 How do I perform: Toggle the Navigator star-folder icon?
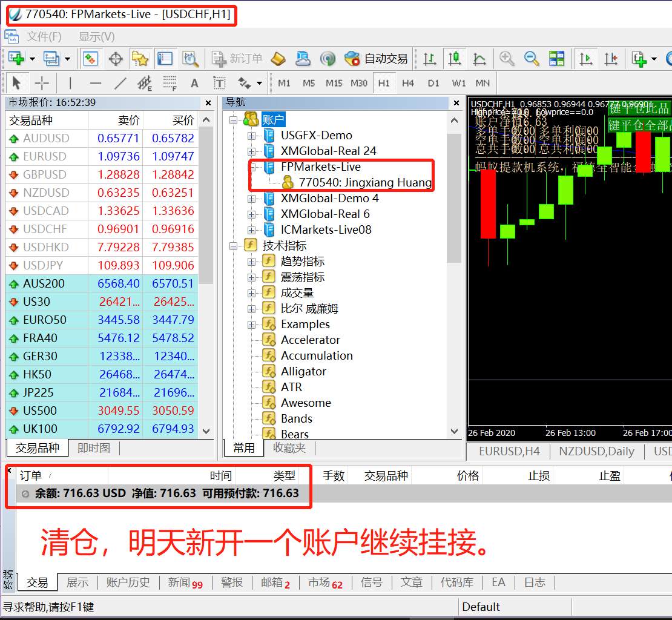point(140,58)
